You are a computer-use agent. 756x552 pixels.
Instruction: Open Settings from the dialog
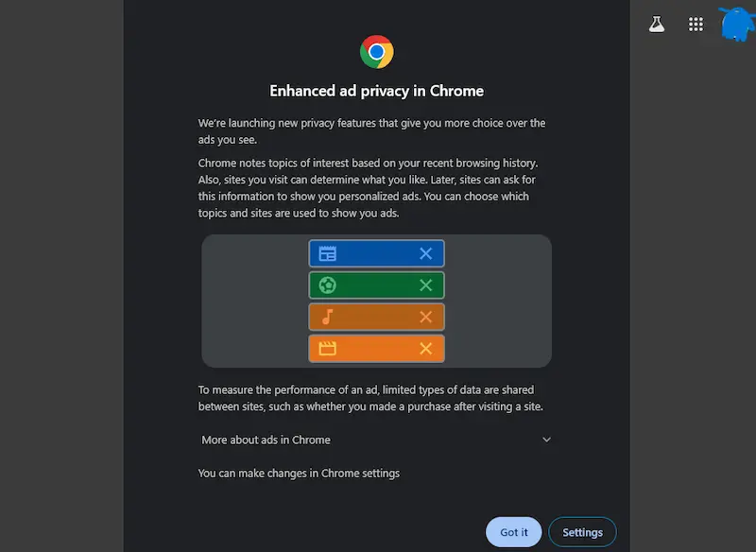582,532
